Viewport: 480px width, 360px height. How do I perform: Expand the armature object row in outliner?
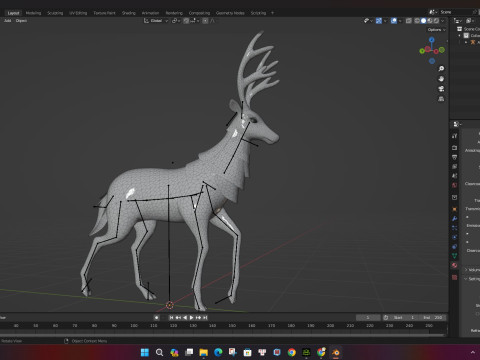tap(466, 42)
